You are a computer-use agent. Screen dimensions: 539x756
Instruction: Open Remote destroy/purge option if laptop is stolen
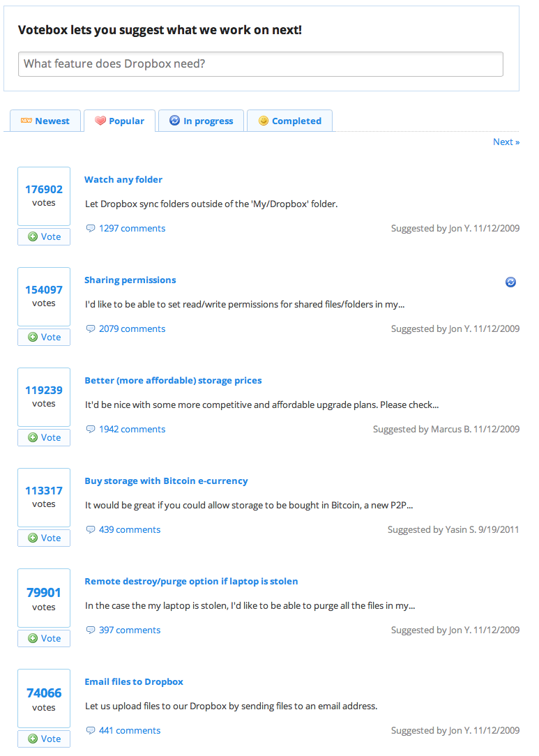pyautogui.click(x=191, y=582)
